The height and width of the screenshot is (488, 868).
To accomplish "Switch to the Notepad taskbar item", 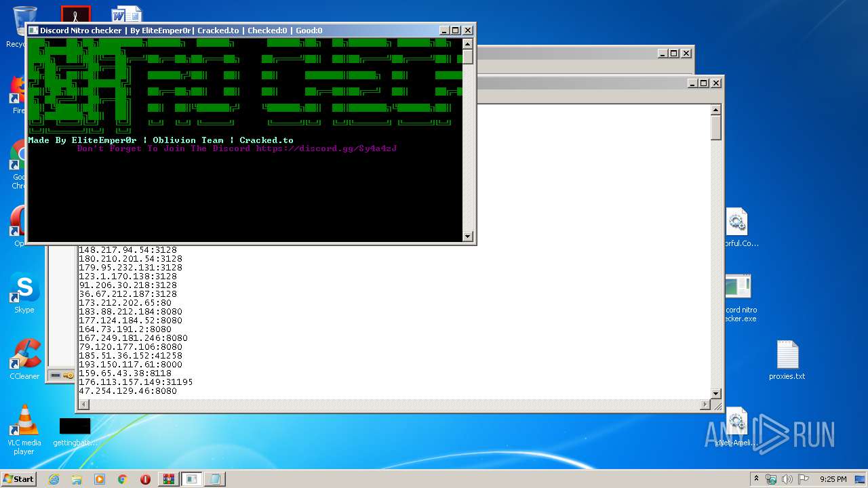I will click(x=215, y=479).
